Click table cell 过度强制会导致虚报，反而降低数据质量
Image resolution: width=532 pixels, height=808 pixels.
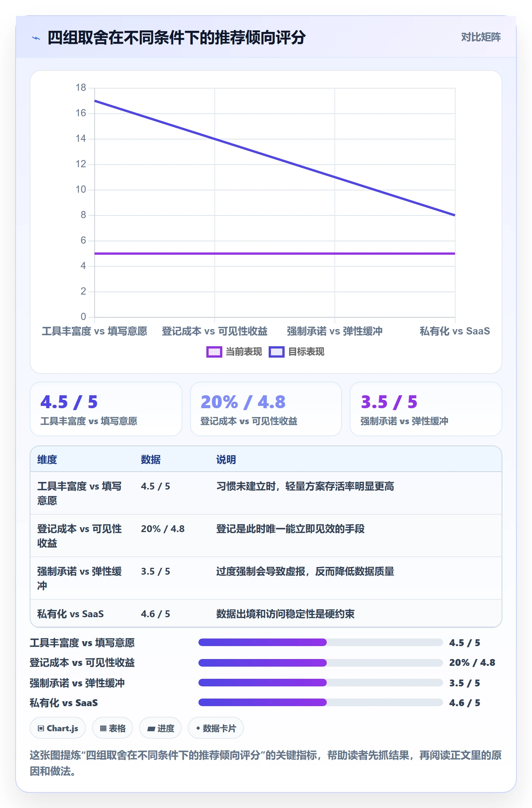(305, 572)
